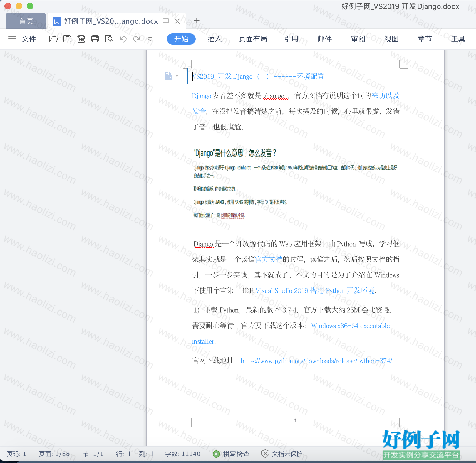Open the 官方文档 link
476x463 pixels.
click(x=269, y=259)
